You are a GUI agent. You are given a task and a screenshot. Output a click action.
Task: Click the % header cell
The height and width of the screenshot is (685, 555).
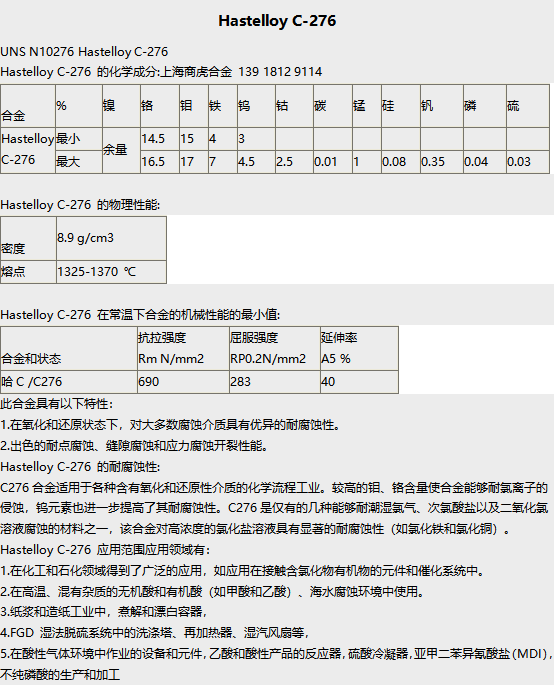click(79, 106)
